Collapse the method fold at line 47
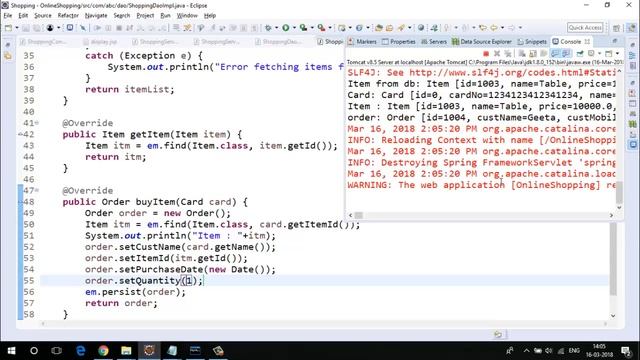640x360 pixels. pos(37,191)
